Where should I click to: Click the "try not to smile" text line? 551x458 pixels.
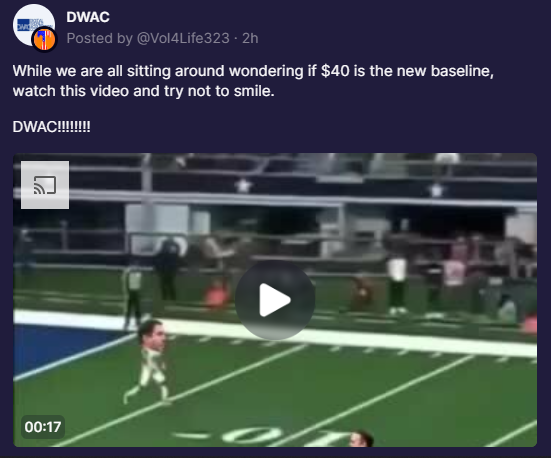click(143, 91)
